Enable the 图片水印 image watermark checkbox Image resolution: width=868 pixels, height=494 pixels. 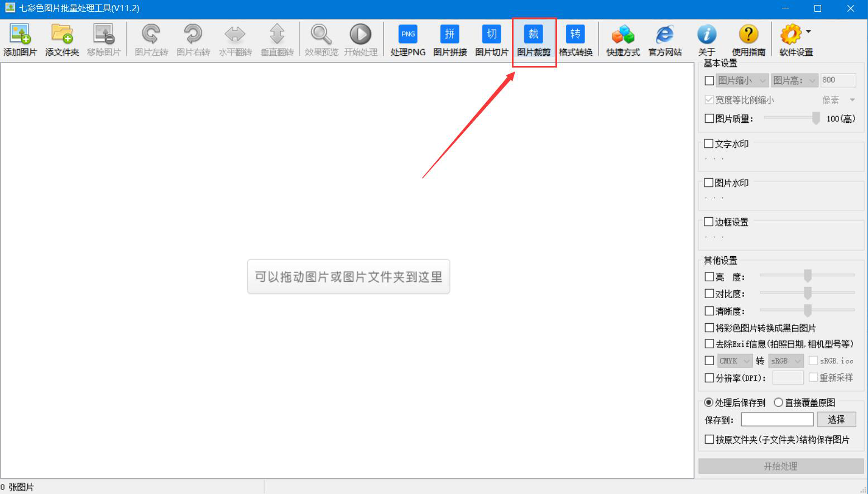click(709, 183)
